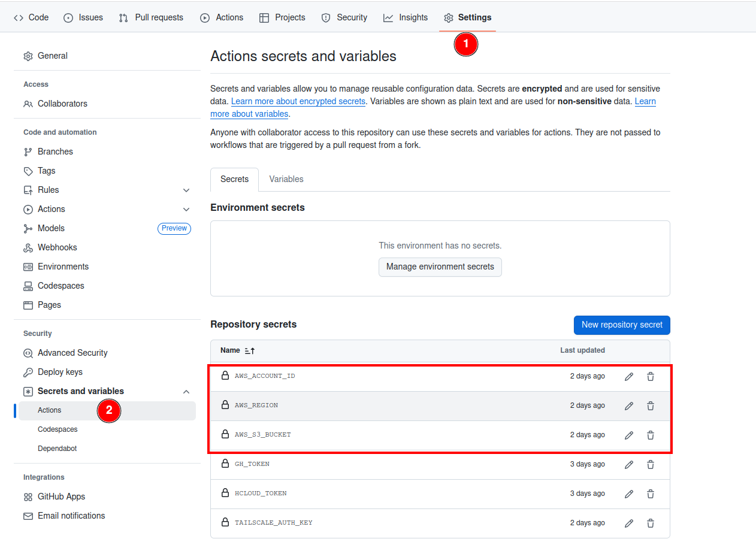Delete the GH_TOKEN secret trash icon
The height and width of the screenshot is (554, 756).
pos(651,465)
